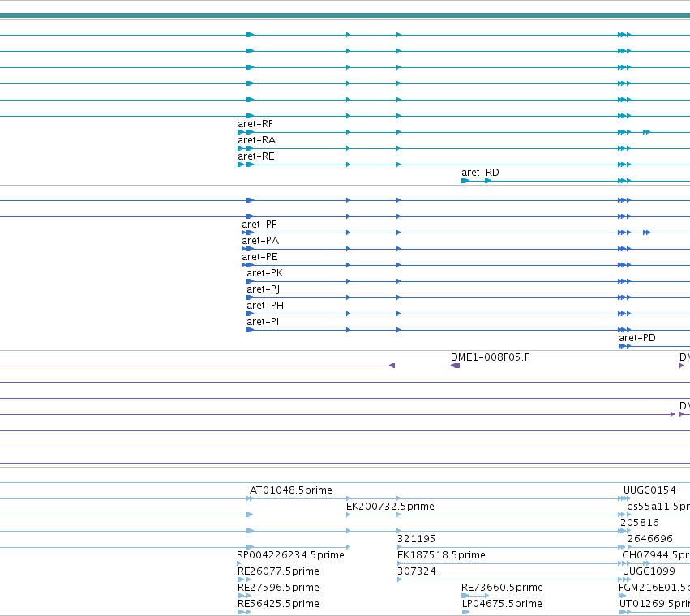Image resolution: width=690 pixels, height=616 pixels.
Task: Click the AT01048.5prime EST label
Action: click(291, 490)
